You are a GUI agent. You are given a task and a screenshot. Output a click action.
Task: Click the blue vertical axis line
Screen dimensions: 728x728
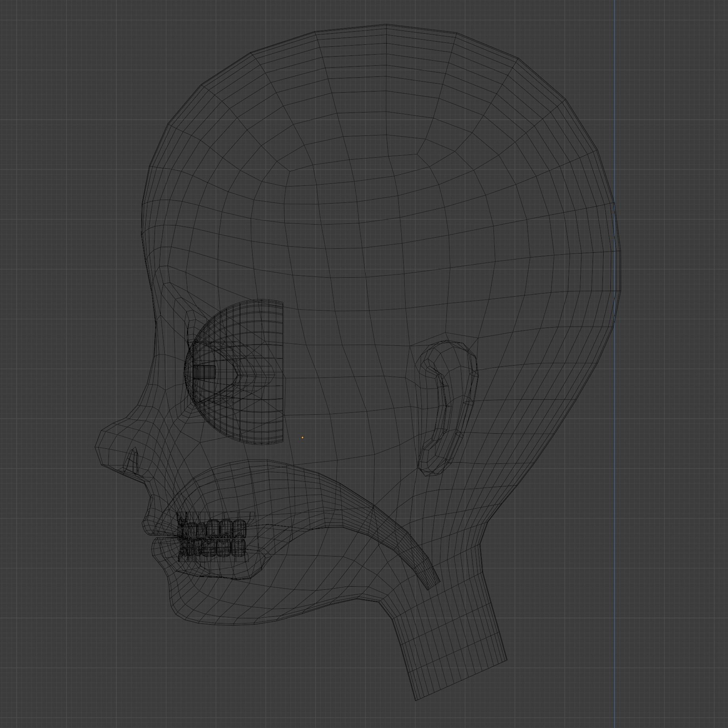[x=614, y=364]
